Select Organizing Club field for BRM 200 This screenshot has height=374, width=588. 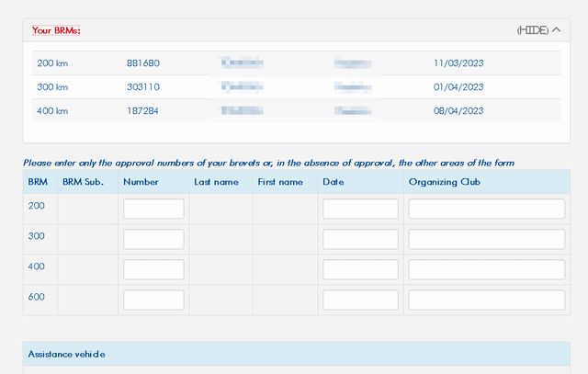tap(486, 209)
